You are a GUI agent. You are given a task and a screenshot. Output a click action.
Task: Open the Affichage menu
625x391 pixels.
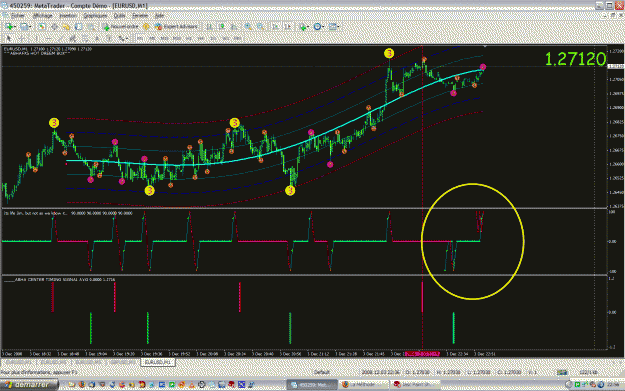coord(42,16)
